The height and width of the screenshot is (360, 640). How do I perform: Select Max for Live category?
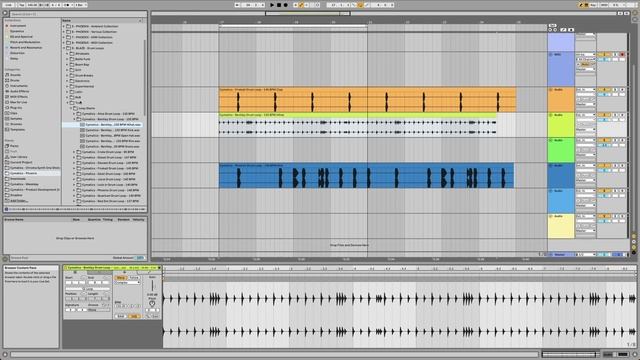(x=18, y=102)
